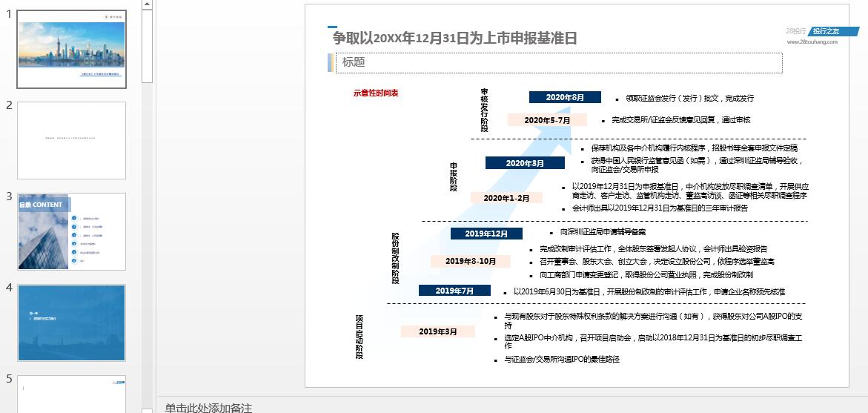Select slide 5 thumbnail

point(71,394)
